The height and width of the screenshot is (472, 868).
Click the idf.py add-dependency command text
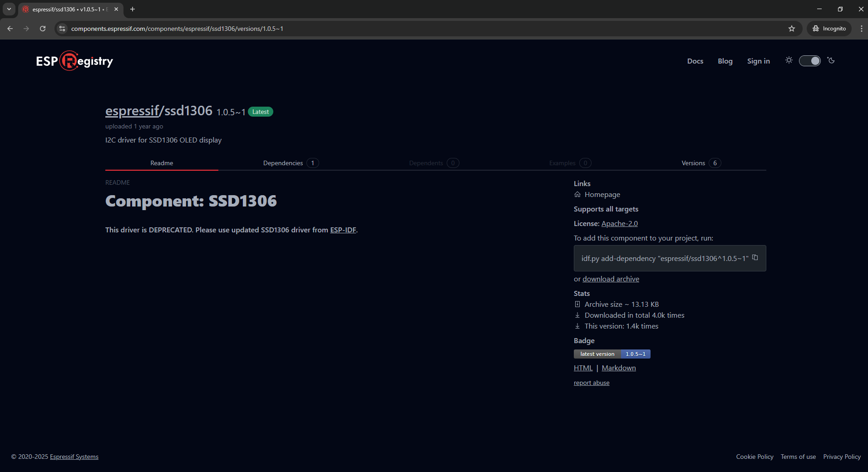pyautogui.click(x=665, y=259)
